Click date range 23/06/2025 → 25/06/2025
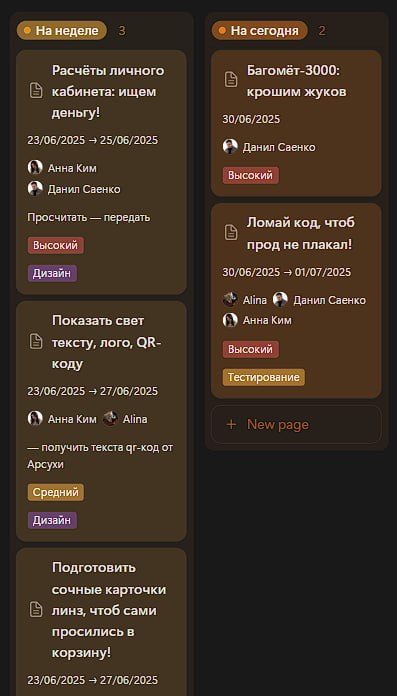 (x=92, y=140)
